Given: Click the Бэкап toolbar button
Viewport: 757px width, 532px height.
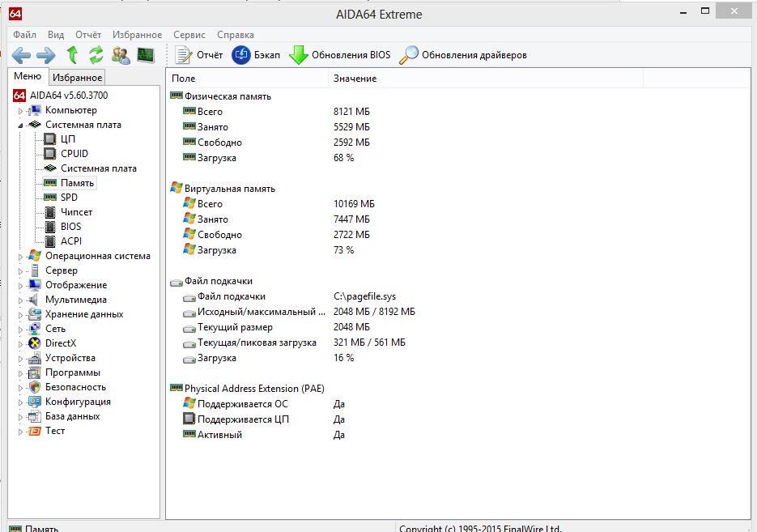Looking at the screenshot, I should click(x=256, y=55).
